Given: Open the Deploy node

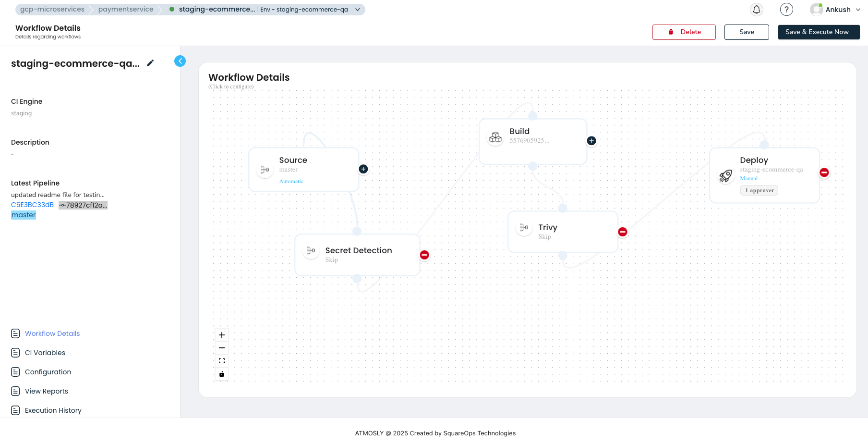Looking at the screenshot, I should tap(764, 175).
